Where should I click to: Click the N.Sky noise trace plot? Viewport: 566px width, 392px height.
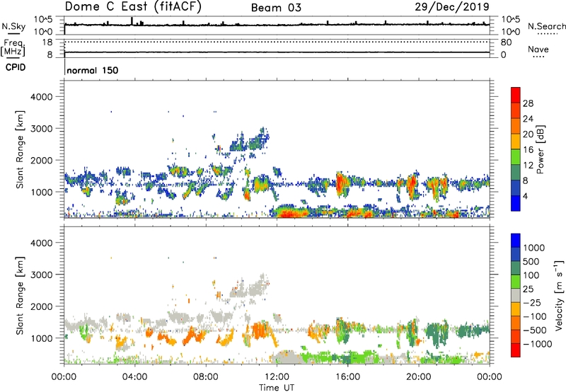click(277, 24)
